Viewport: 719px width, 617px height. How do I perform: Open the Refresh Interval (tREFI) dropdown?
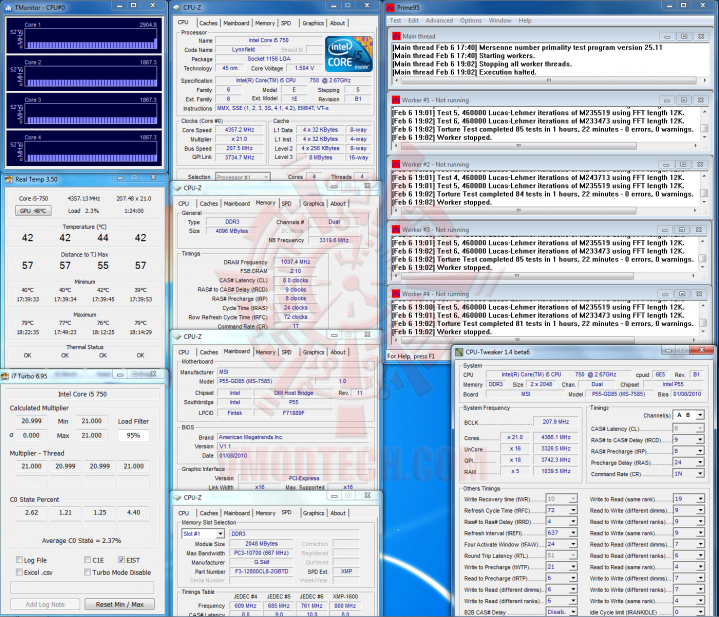click(x=573, y=533)
